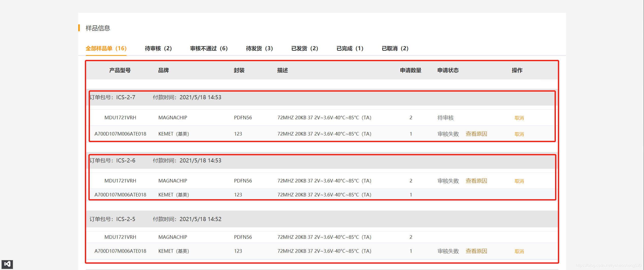Click A700D107M006ATE018 model in order ICS-2-6

(x=120, y=195)
